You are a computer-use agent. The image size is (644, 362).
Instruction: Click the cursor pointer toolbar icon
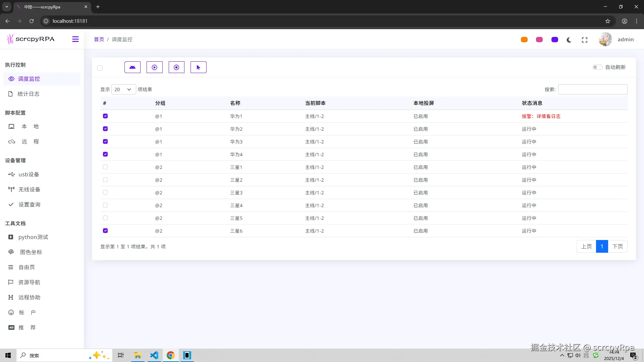198,67
